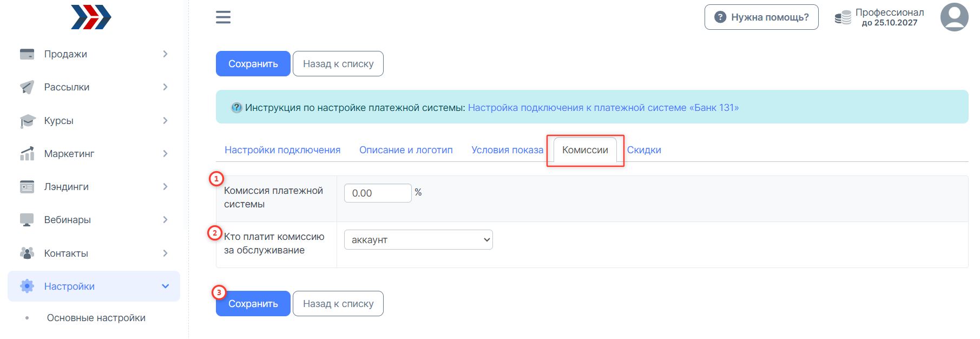
Task: Click the coins tariff icon
Action: [x=843, y=18]
